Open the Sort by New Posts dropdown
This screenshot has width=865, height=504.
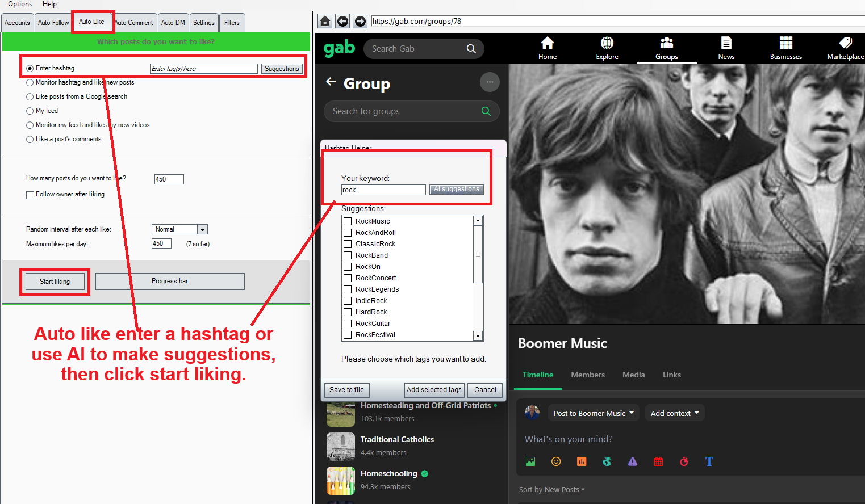click(x=551, y=489)
